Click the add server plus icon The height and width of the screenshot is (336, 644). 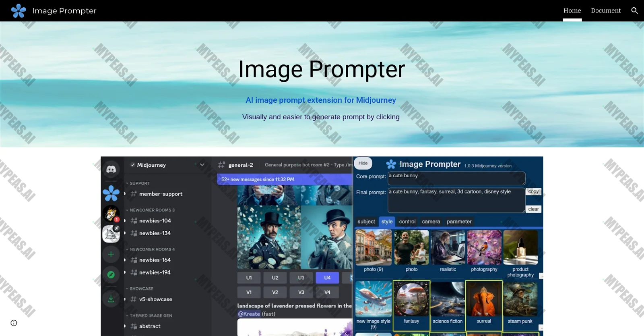pyautogui.click(x=111, y=254)
